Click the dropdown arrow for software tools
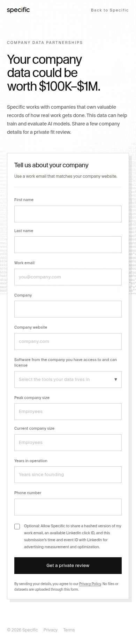 point(116,379)
